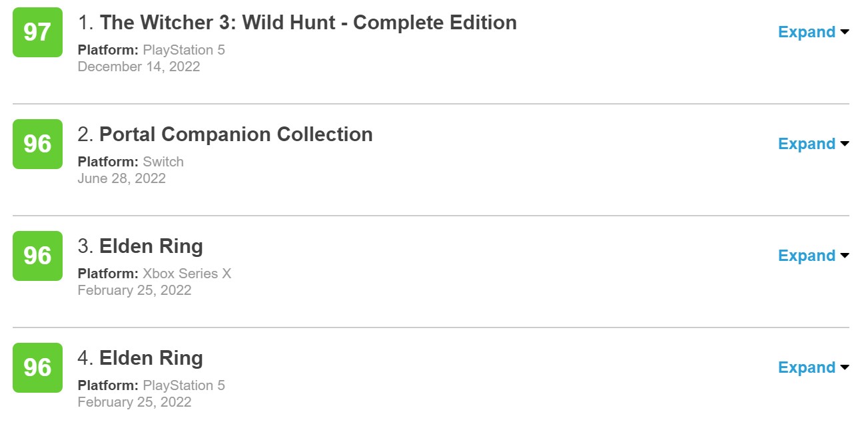The height and width of the screenshot is (430, 868).
Task: Click the 96 score badge for Portal Companion Collection
Action: 37,144
